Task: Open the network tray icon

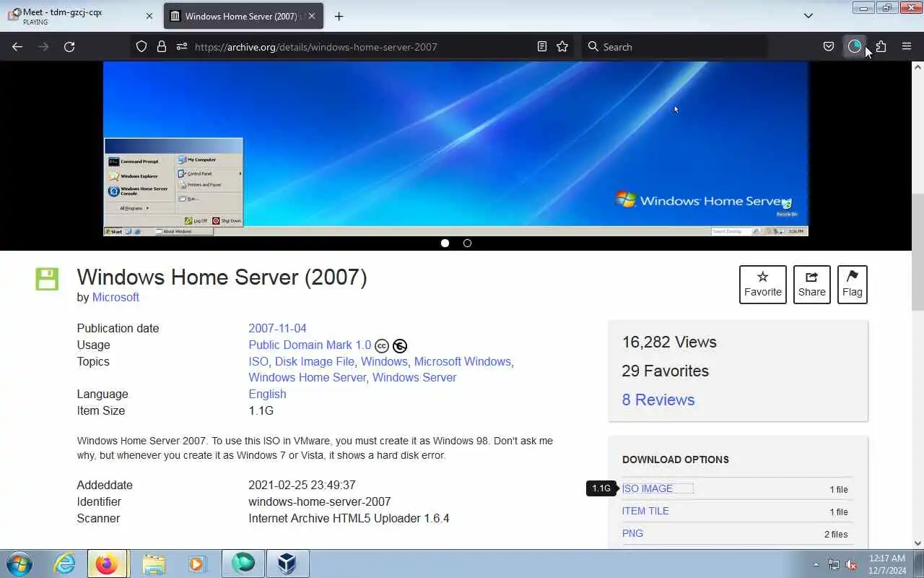Action: (x=834, y=565)
